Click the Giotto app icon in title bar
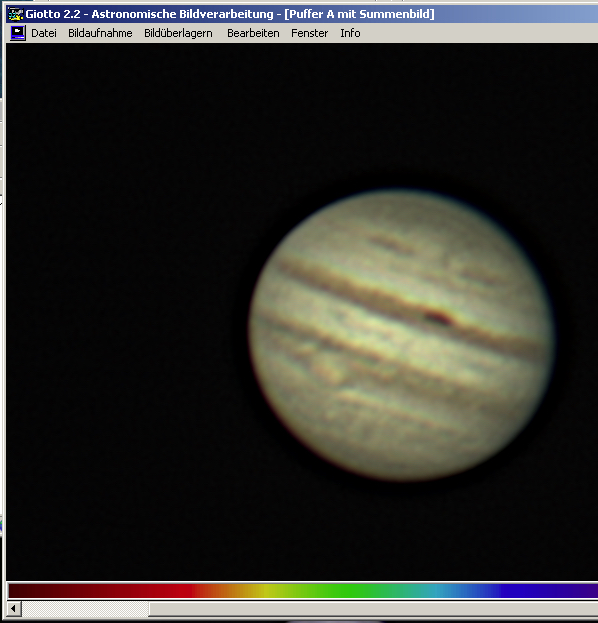 15,14
